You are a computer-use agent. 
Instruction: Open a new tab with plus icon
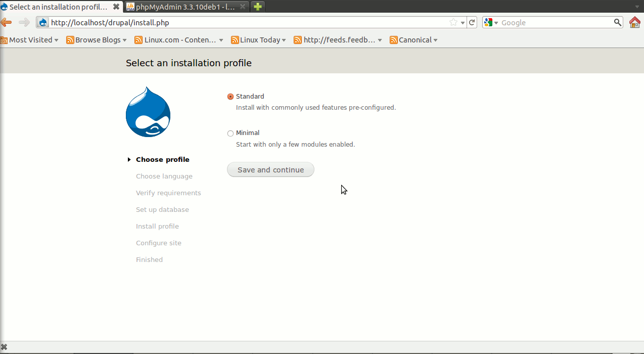coord(258,7)
